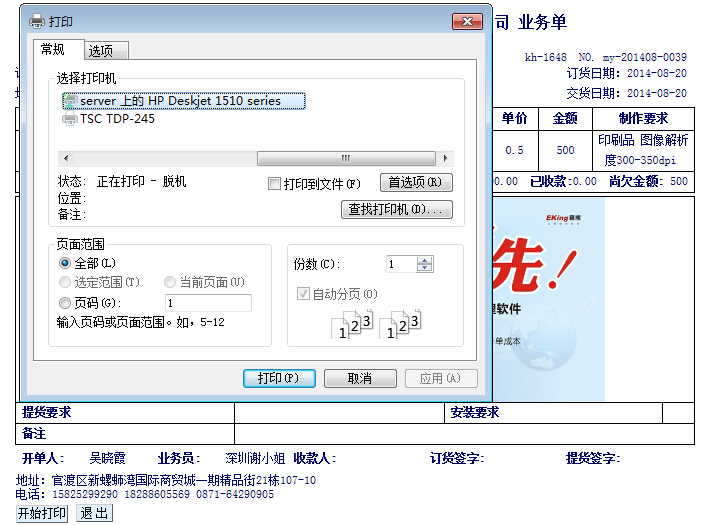Click the address line 官渡区新螺蛳湾国际商贸城
Viewport: 714px width, 525px height.
pos(184,480)
